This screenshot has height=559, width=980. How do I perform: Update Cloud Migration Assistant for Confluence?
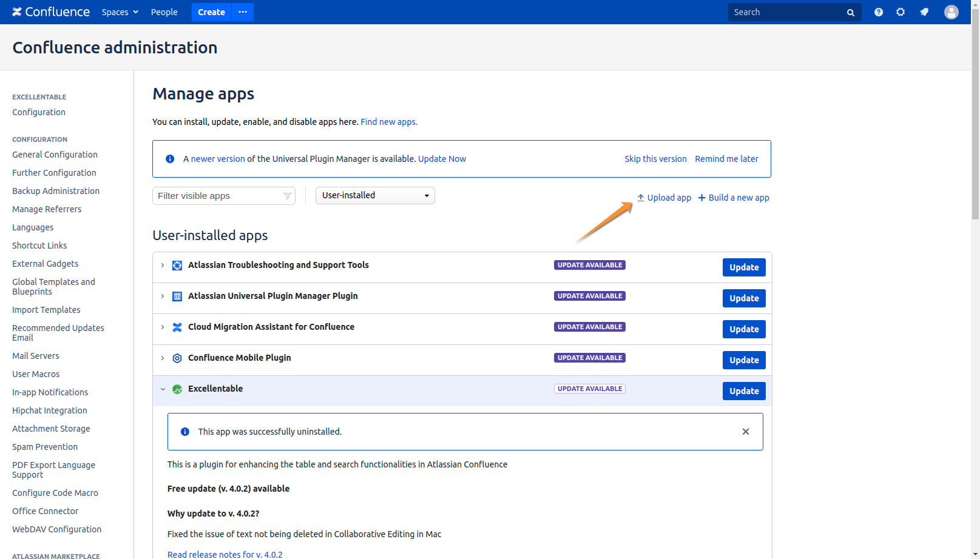(x=744, y=329)
